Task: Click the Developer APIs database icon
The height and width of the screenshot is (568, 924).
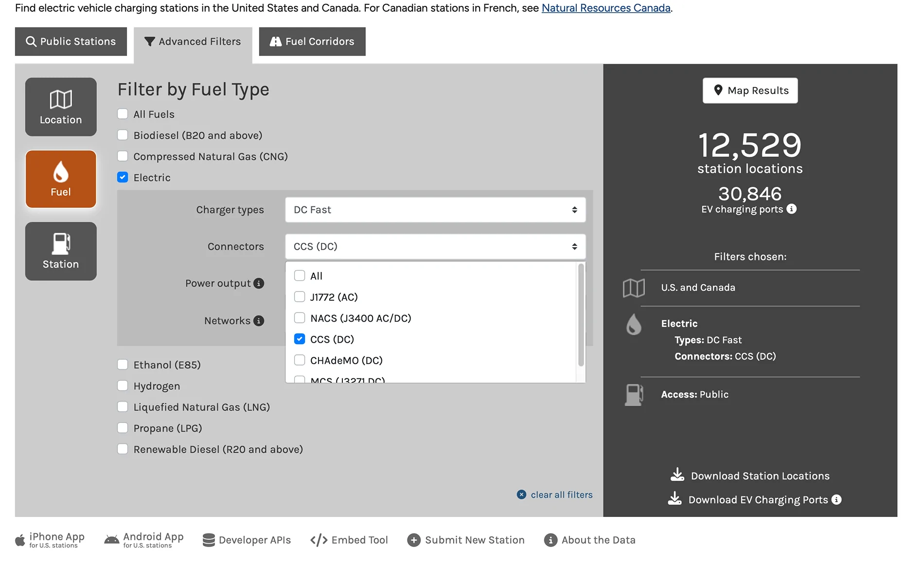Action: coord(209,540)
